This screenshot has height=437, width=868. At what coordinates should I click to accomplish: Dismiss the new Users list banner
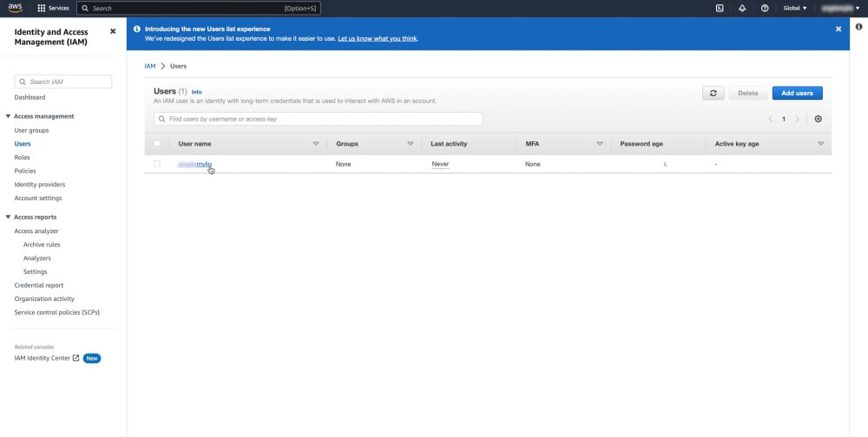pyautogui.click(x=838, y=29)
